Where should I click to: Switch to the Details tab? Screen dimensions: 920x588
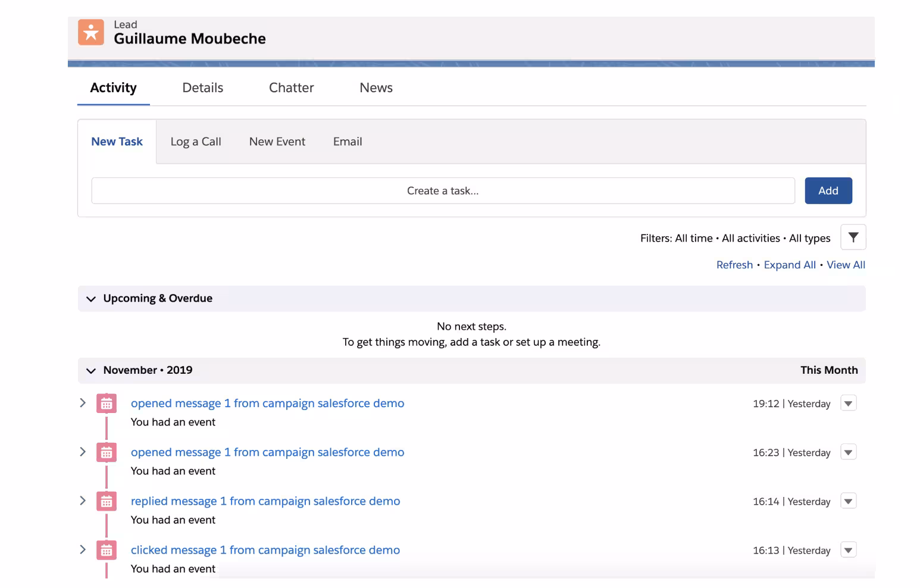tap(202, 88)
